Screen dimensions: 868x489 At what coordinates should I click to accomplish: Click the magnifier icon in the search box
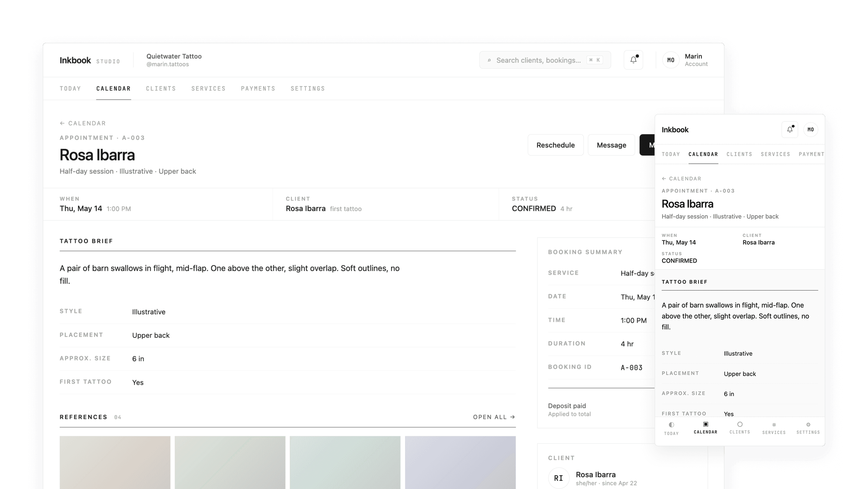489,60
